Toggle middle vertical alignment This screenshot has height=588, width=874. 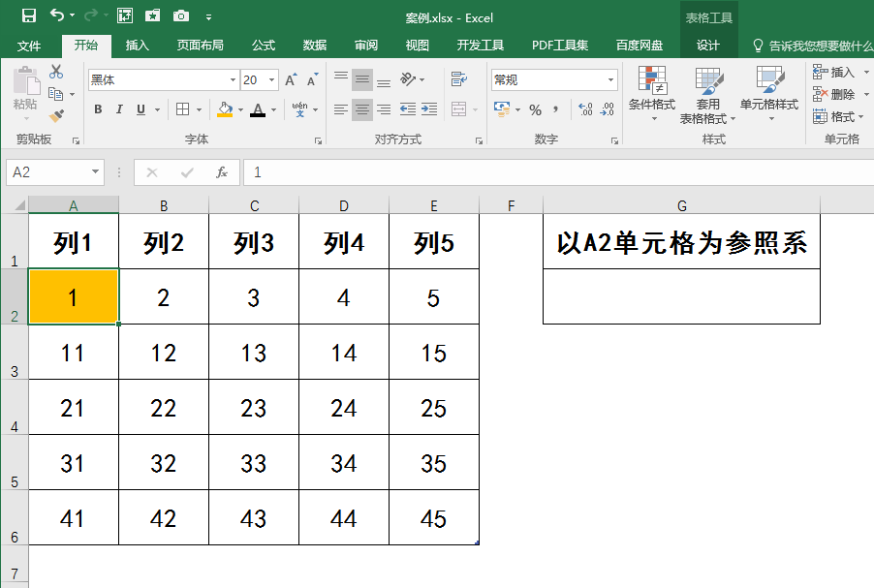(362, 79)
